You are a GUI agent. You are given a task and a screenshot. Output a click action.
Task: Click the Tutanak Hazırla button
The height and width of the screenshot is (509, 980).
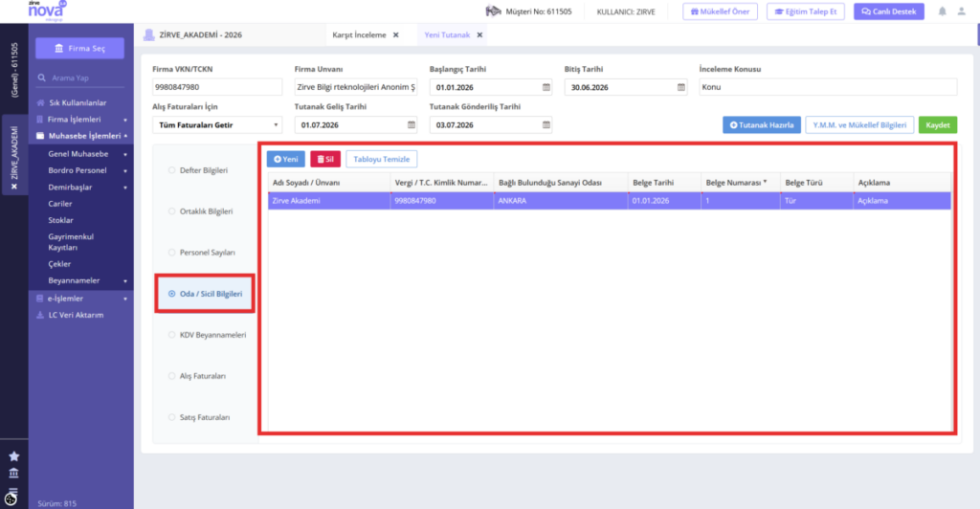pyautogui.click(x=761, y=125)
